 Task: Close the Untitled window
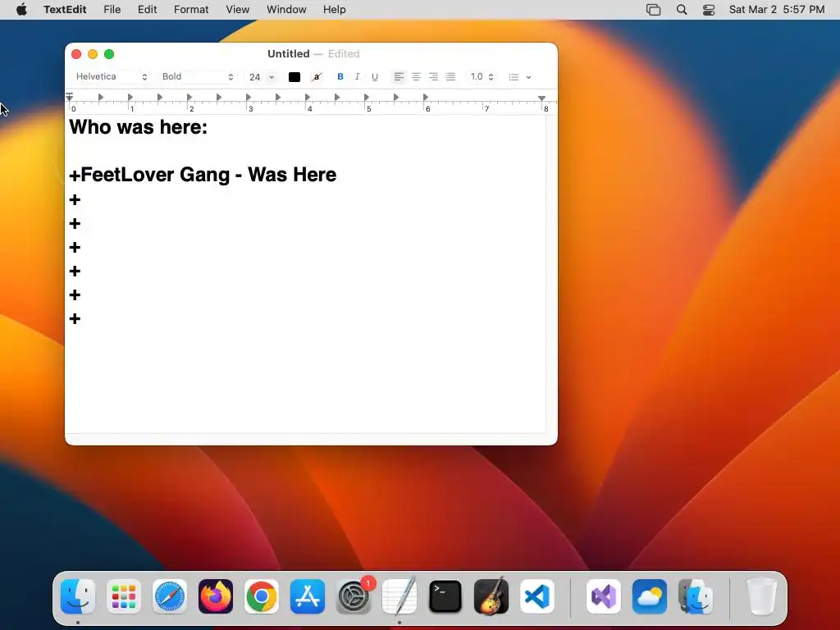76,54
